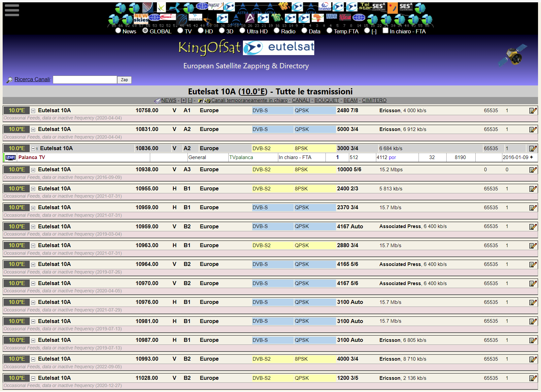This screenshot has width=541, height=392.
Task: Focus the Ricerca Canali search field
Action: 85,80
